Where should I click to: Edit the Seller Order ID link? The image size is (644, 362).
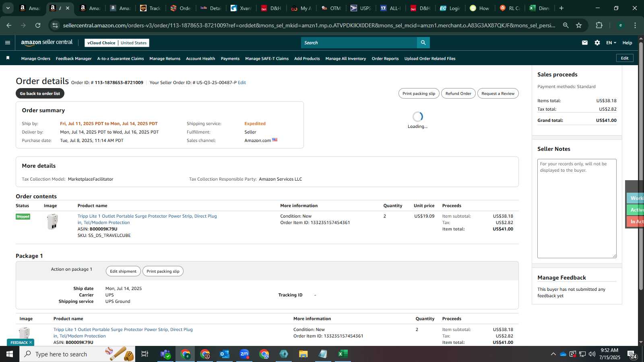click(x=242, y=82)
